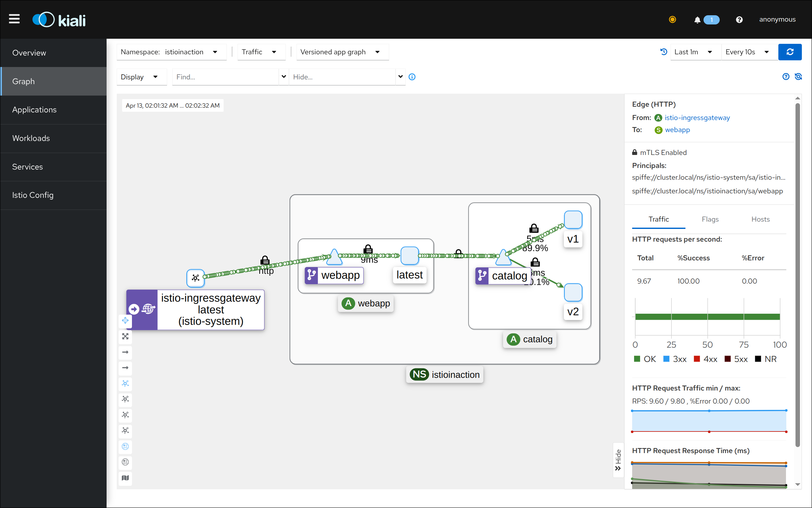Click the red 4xx legend swatch
Viewport: 812px width, 508px height.
(x=697, y=359)
